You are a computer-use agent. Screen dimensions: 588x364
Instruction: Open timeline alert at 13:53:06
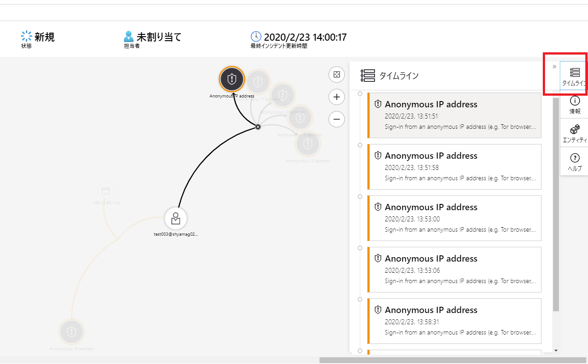click(454, 270)
